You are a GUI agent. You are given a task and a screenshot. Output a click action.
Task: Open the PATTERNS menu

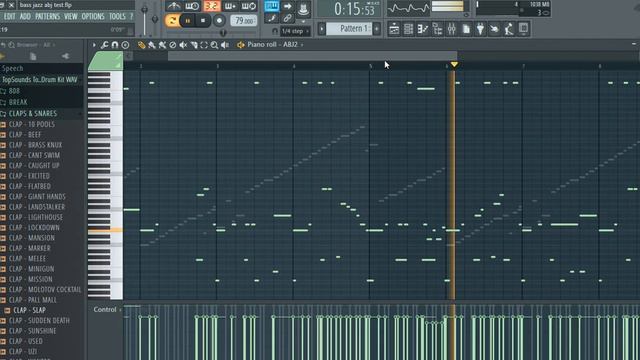47,17
